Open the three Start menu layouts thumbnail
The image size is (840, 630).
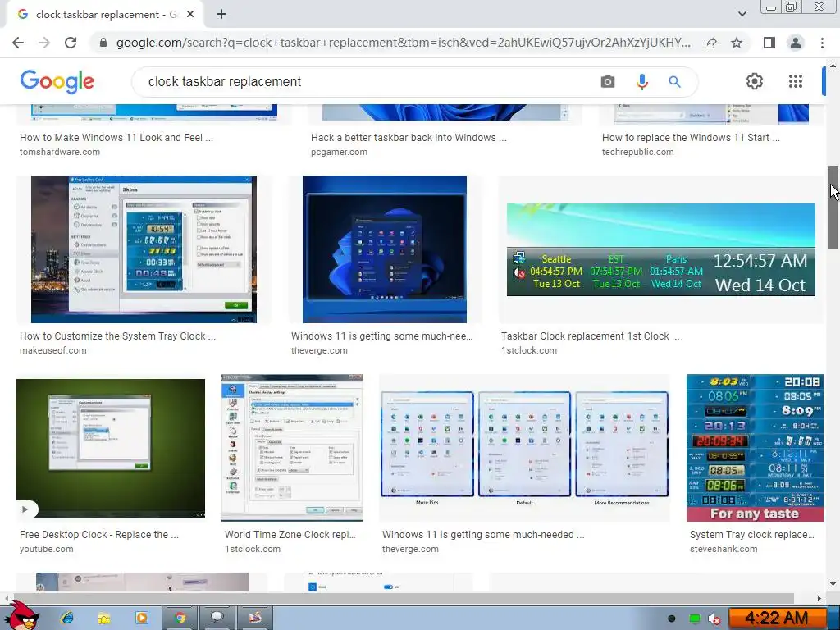pyautogui.click(x=524, y=448)
